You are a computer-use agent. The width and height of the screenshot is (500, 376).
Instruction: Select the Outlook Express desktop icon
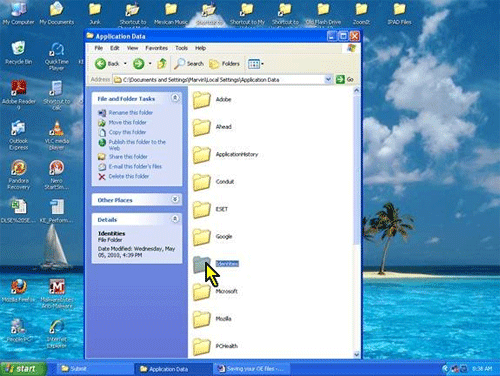pyautogui.click(x=18, y=135)
